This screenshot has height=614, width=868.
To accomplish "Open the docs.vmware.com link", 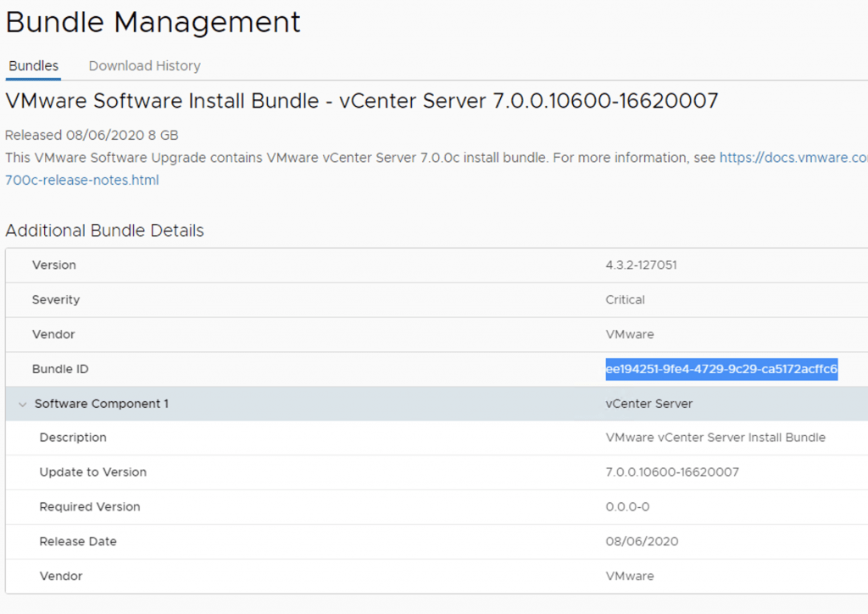I will (793, 158).
